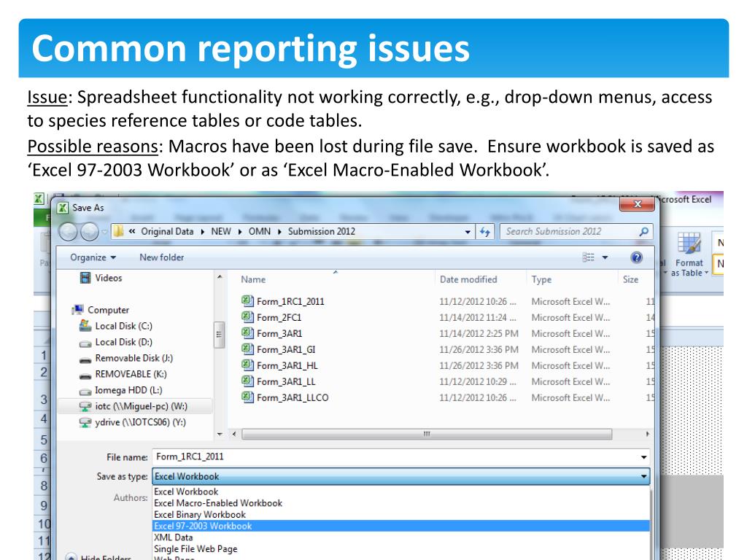
Task: Click the Forward navigation arrow in Save As
Action: (90, 232)
